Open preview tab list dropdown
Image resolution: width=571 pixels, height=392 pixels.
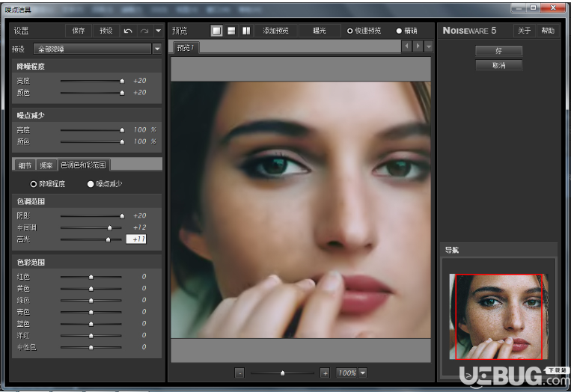429,46
